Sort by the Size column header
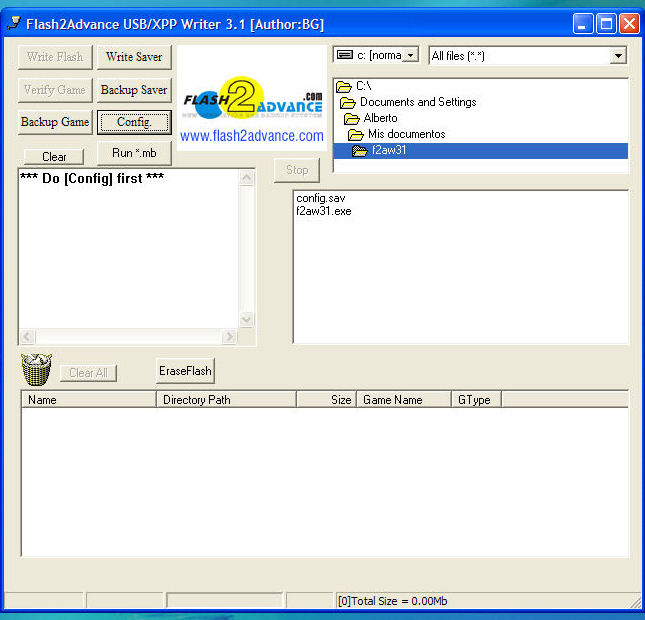 (x=326, y=400)
